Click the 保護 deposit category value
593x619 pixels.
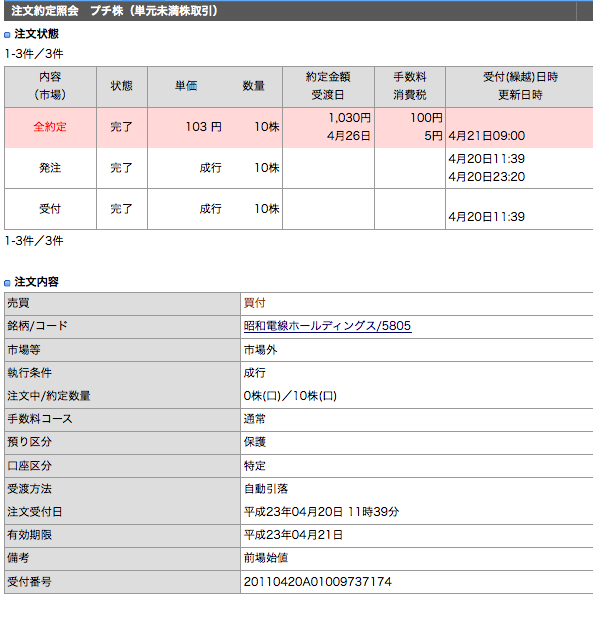click(255, 442)
